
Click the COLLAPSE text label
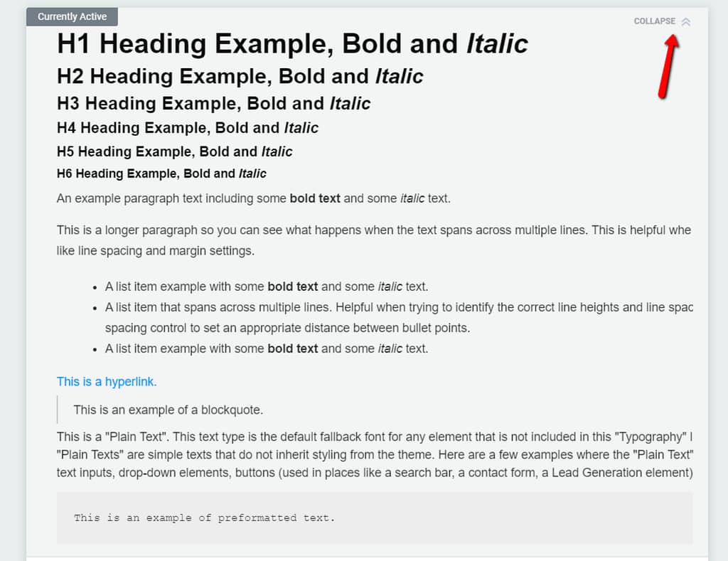coord(654,21)
